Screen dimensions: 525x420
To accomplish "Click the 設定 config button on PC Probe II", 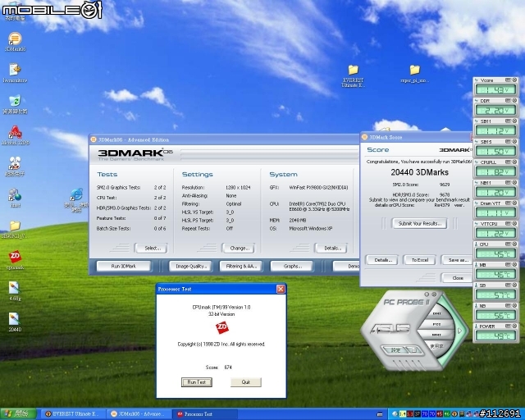I will [395, 350].
